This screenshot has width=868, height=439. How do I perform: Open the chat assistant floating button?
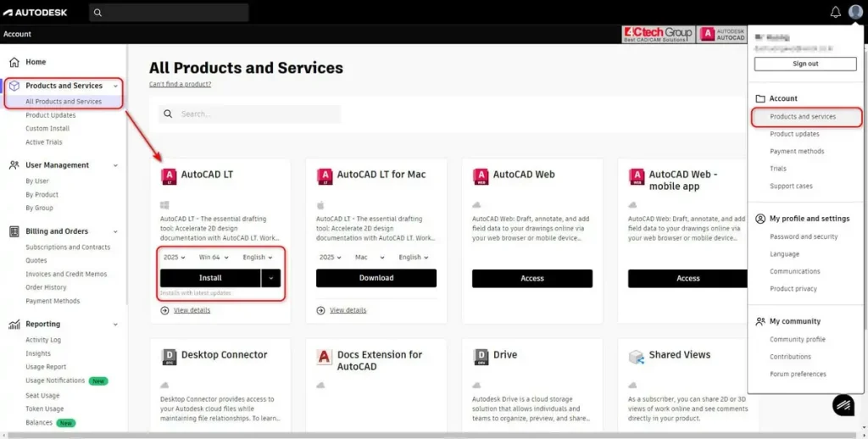click(843, 405)
